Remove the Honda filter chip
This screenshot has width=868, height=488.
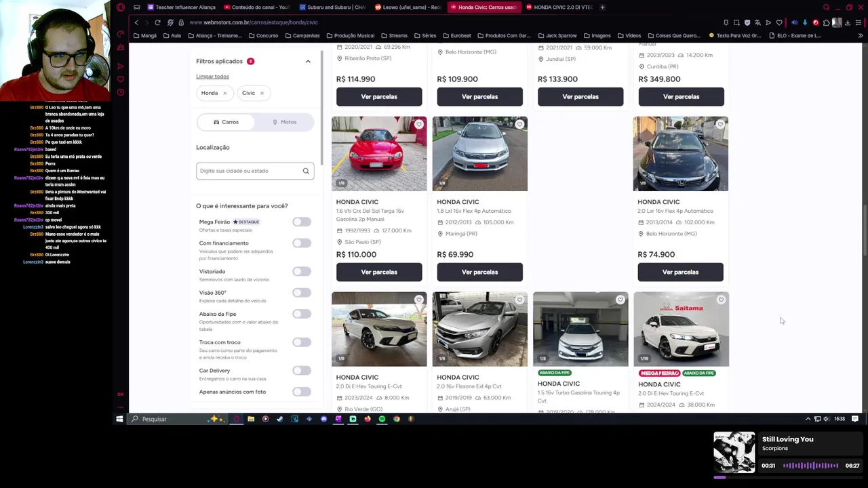point(224,93)
